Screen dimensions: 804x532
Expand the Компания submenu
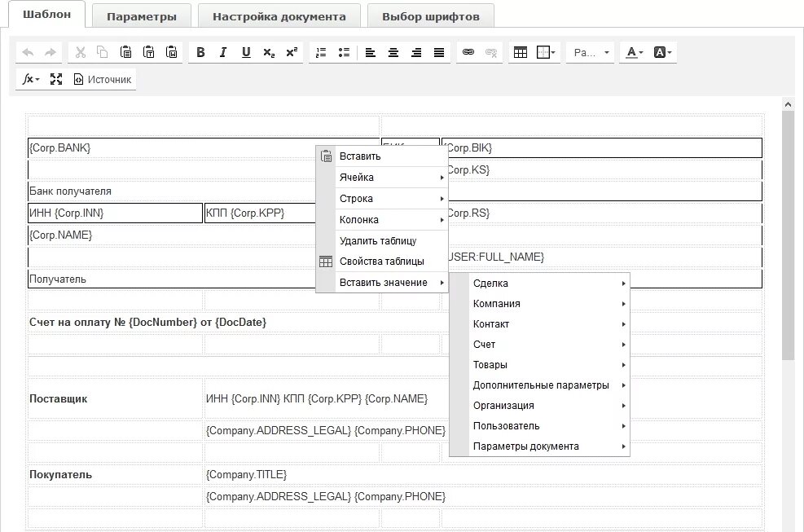pyautogui.click(x=539, y=304)
